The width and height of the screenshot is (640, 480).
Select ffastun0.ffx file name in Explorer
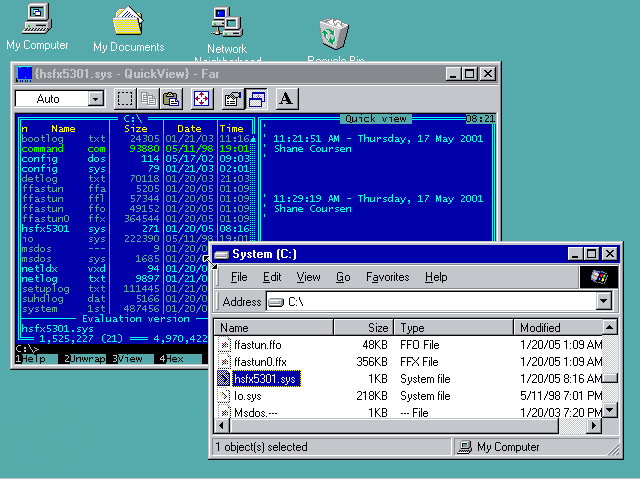click(x=260, y=362)
